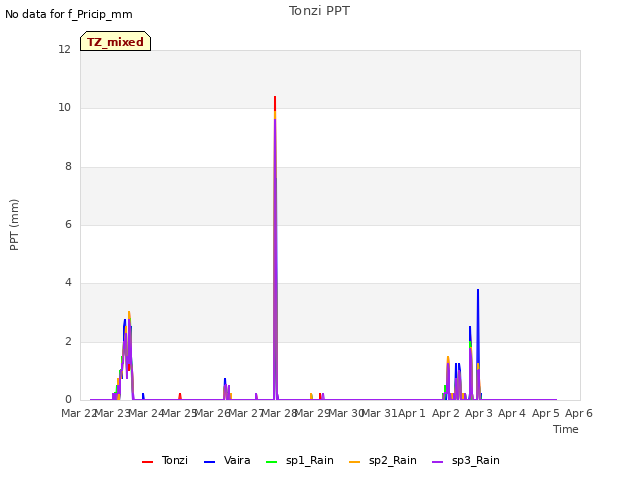Click the y-axis tick label 12
The height and width of the screenshot is (480, 640).
[64, 49]
